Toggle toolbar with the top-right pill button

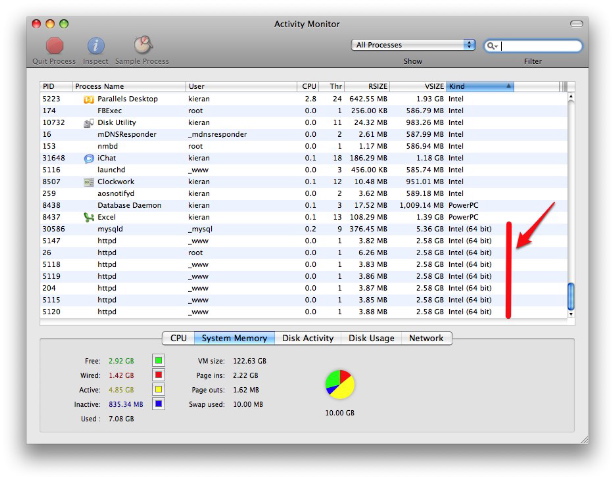(x=576, y=24)
